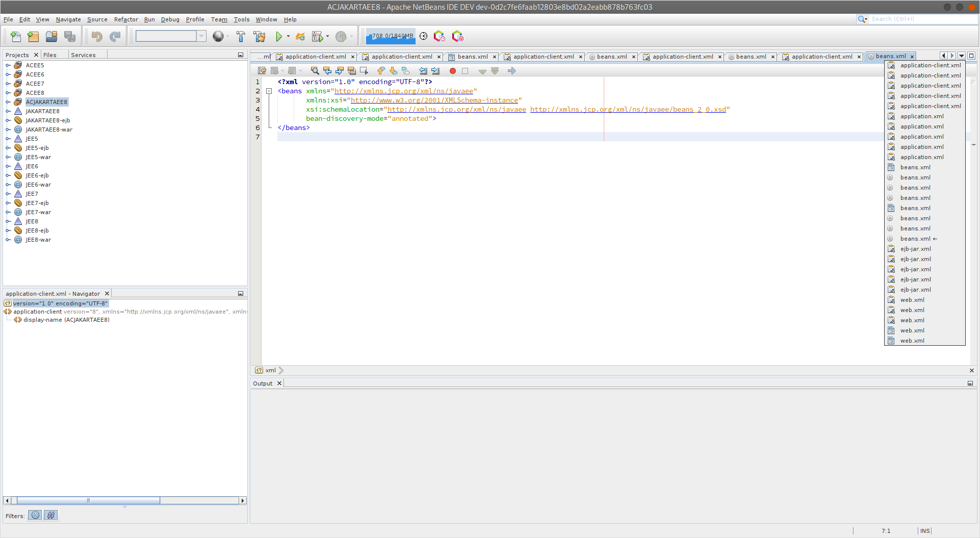Collapse the beans code fold on line 2
Screen dimensions: 980x538
pos(269,91)
